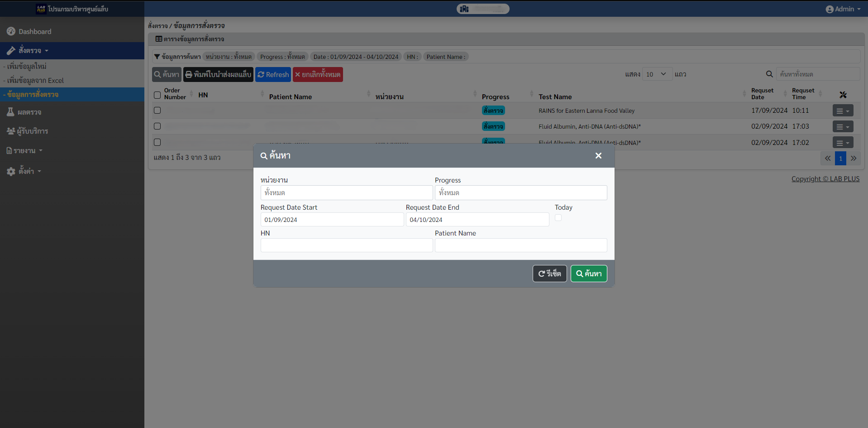Image resolution: width=868 pixels, height=428 pixels.
Task: Click the Refresh button icon
Action: [261, 75]
